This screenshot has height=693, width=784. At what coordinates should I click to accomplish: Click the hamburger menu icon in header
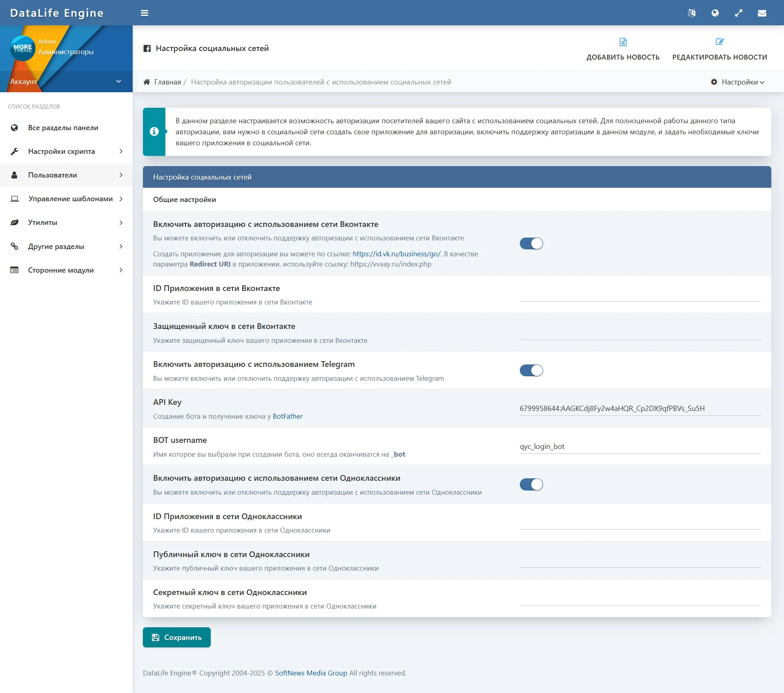[145, 13]
